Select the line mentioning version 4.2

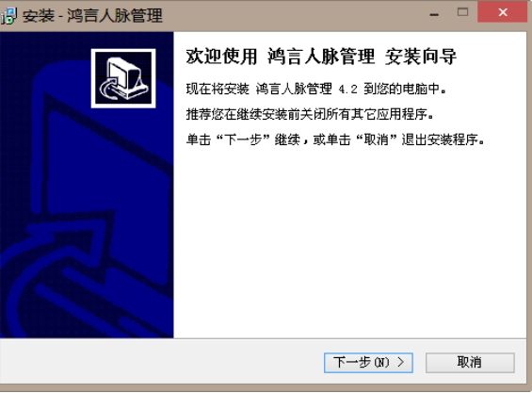[x=315, y=89]
